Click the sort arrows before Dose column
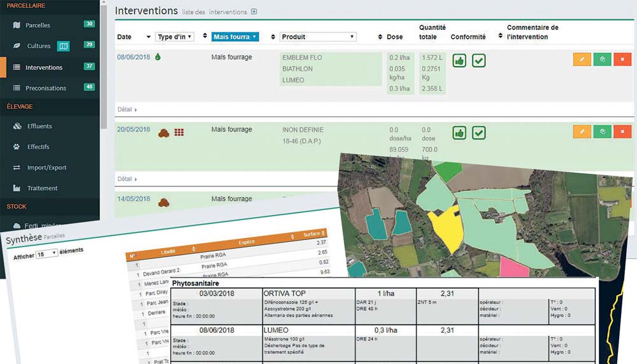This screenshot has height=364, width=637. pos(380,37)
